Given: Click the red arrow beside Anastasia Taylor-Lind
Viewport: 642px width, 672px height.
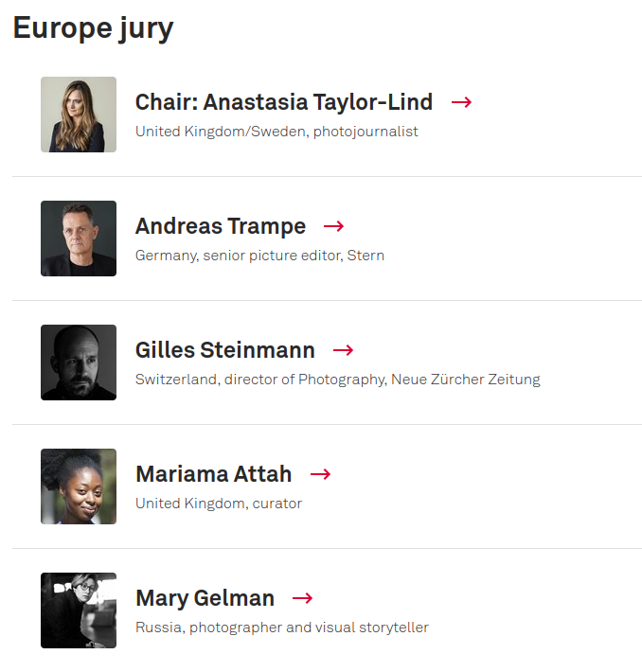Looking at the screenshot, I should 461,102.
